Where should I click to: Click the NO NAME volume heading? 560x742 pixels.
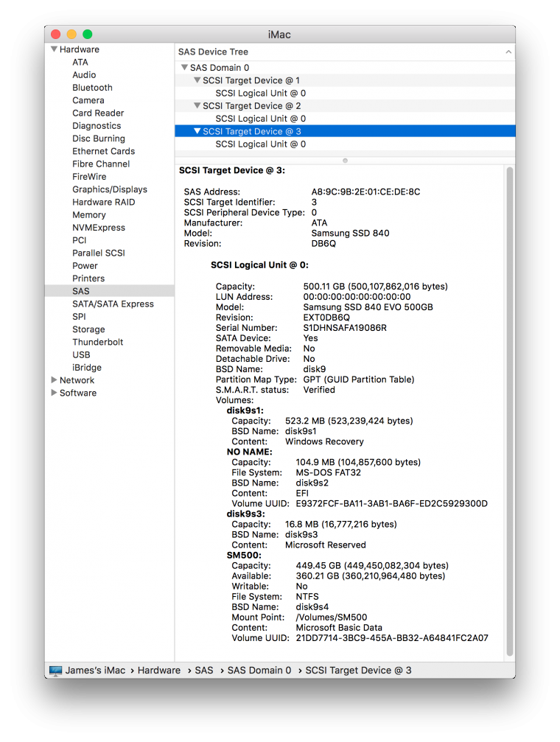(x=250, y=452)
